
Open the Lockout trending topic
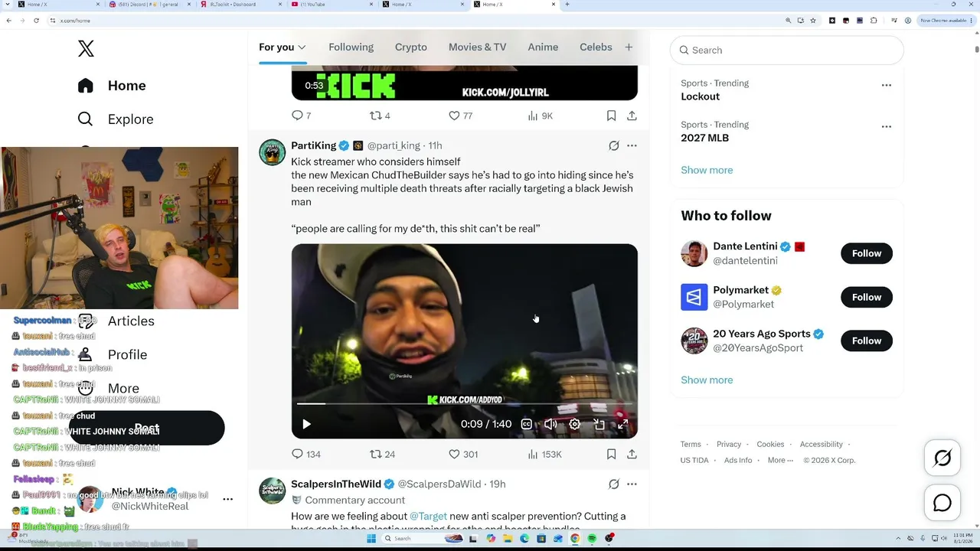[700, 96]
